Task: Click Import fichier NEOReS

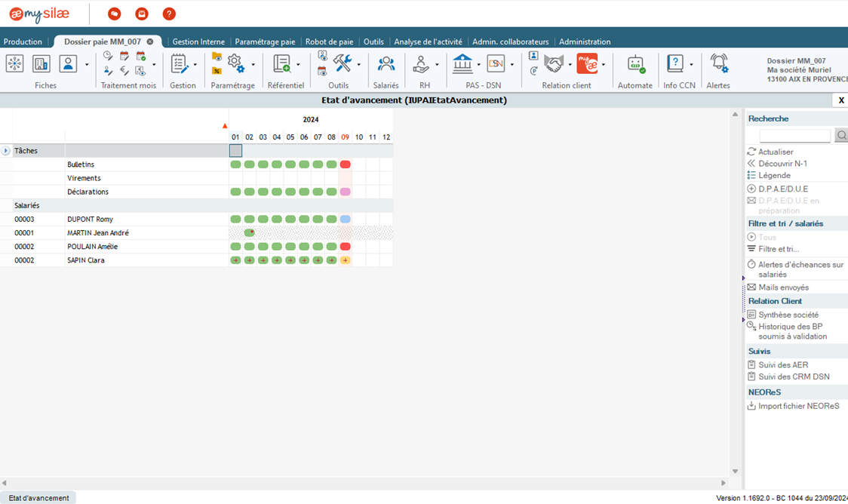Action: coord(798,406)
